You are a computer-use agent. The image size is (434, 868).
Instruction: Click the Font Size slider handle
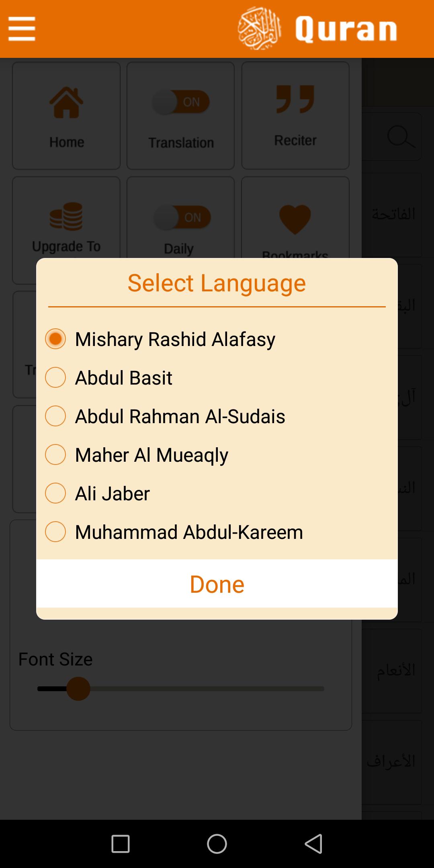(x=78, y=689)
